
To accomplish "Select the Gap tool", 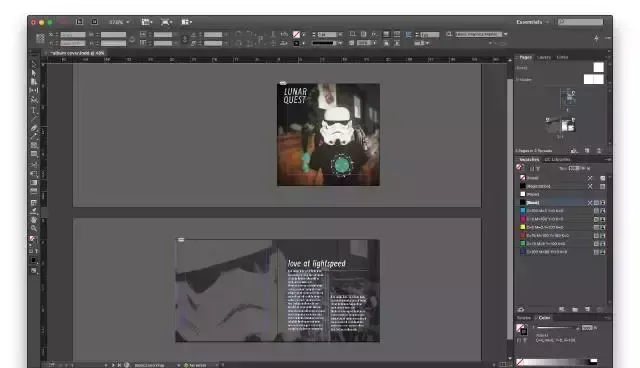I will click(34, 90).
